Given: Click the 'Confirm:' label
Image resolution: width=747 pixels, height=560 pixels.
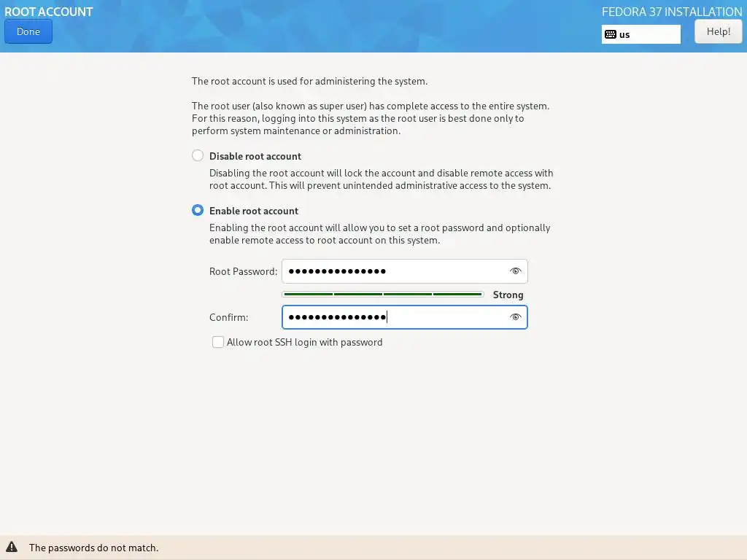Looking at the screenshot, I should click(228, 318).
